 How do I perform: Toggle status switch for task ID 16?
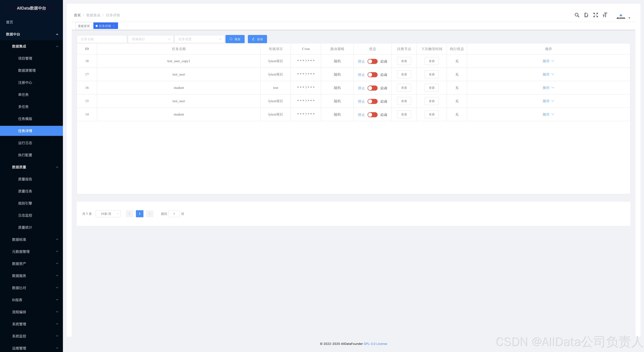(x=372, y=88)
